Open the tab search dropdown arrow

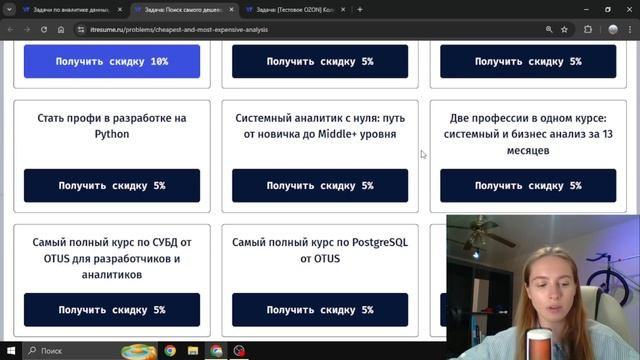[x=9, y=9]
